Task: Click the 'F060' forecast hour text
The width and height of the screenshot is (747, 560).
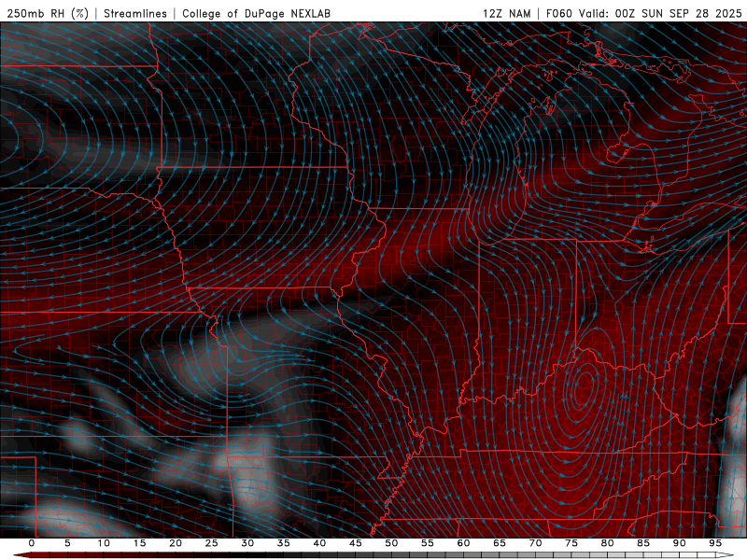Action: pyautogui.click(x=558, y=13)
